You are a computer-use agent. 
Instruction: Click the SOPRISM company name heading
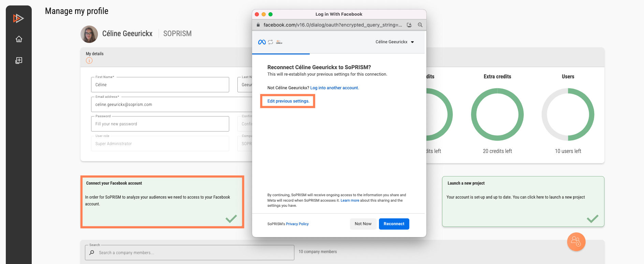[x=177, y=33]
